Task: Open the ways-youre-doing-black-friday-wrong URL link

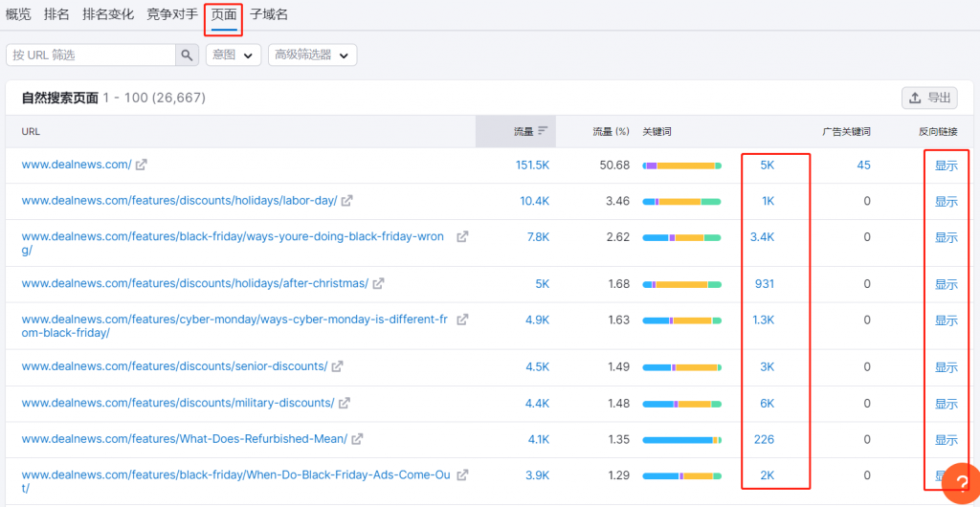Action: click(x=234, y=244)
